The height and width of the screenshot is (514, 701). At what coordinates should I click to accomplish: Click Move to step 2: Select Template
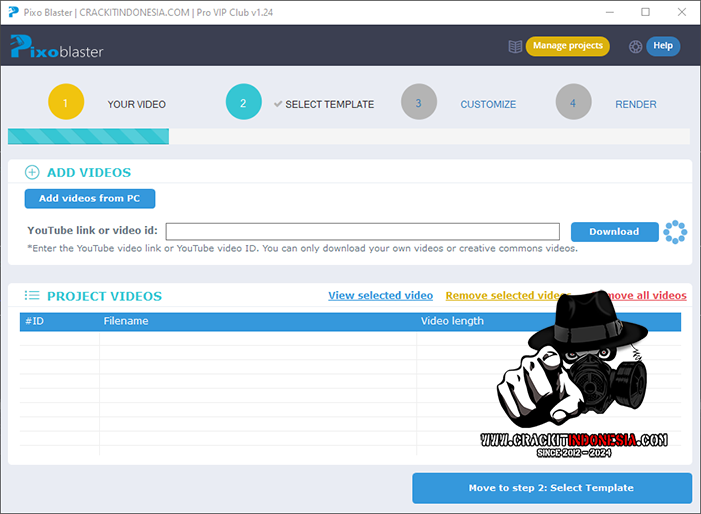(551, 488)
